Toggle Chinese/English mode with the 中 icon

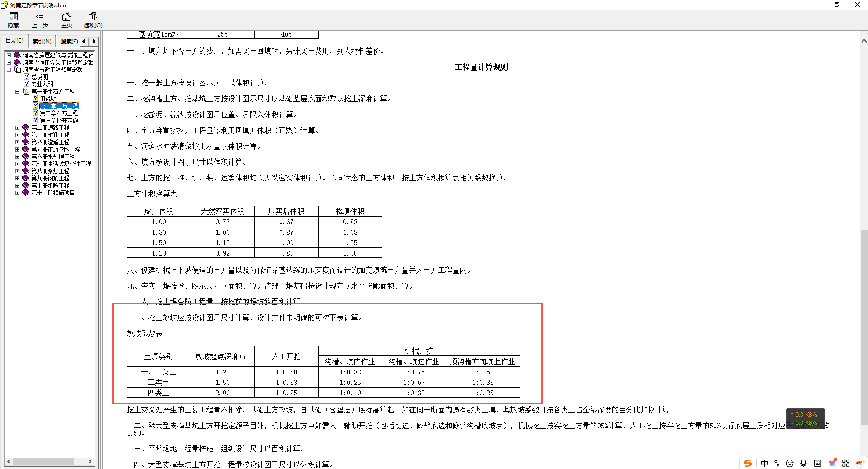pos(764,463)
